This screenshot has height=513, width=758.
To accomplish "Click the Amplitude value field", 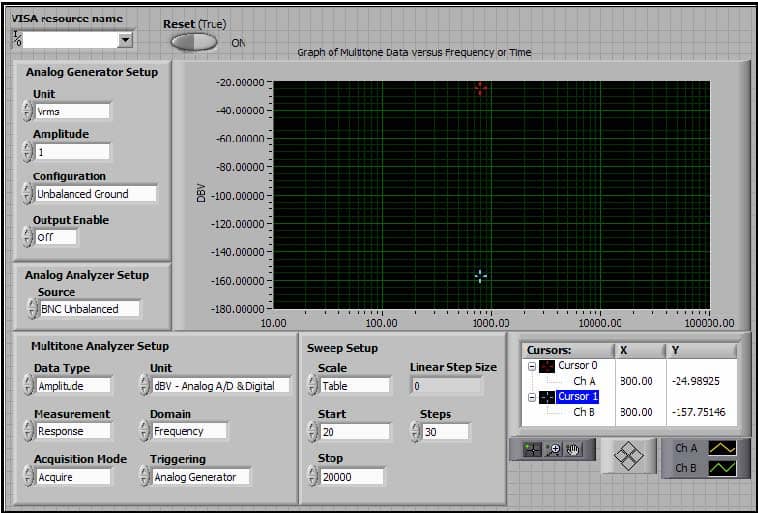I will [x=72, y=152].
